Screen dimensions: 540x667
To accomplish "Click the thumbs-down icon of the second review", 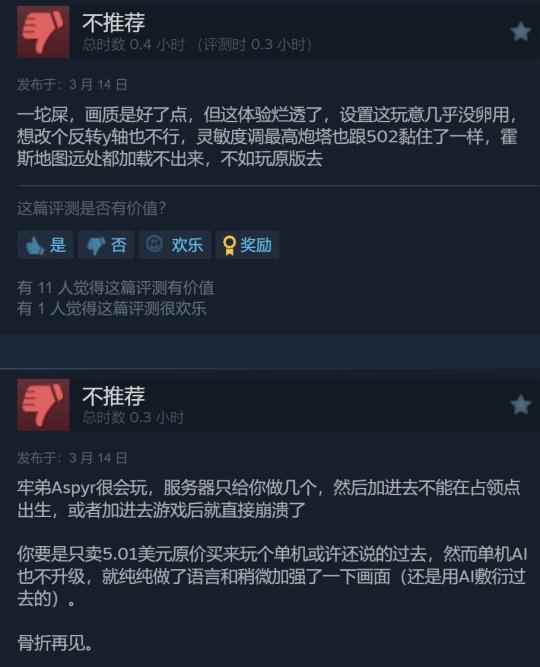I will click(43, 405).
